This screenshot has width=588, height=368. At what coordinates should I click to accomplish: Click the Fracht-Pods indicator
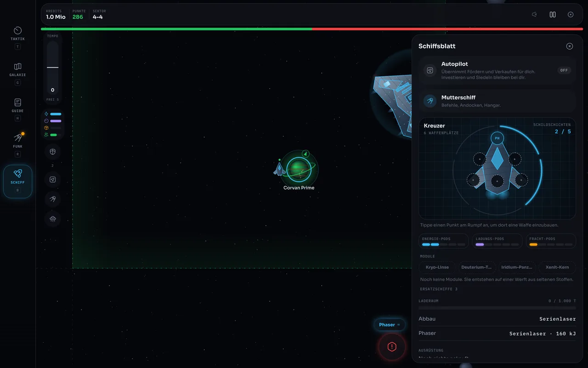pos(551,241)
